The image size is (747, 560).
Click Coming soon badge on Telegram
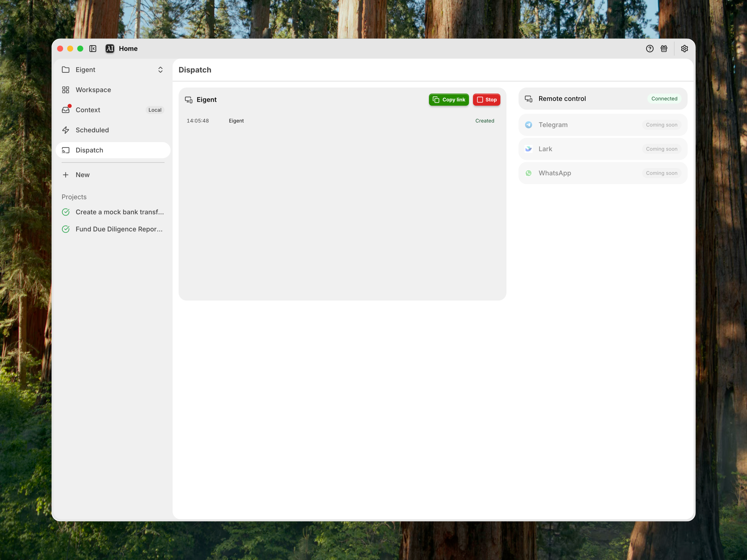(661, 125)
